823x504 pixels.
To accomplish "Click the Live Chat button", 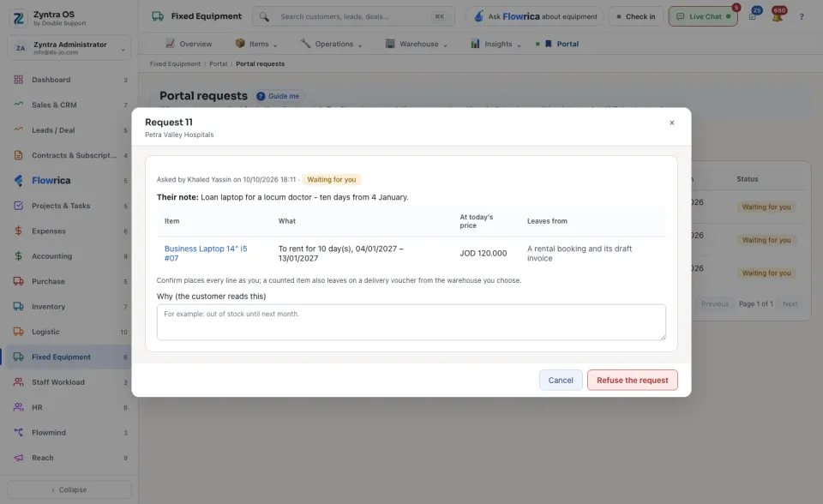I will coord(703,16).
